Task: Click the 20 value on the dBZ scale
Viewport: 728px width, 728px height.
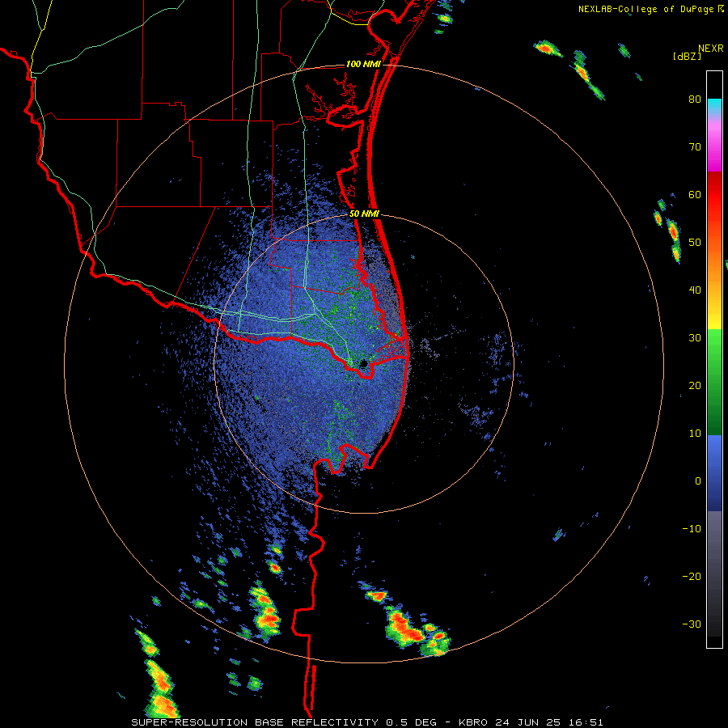Action: tap(695, 386)
